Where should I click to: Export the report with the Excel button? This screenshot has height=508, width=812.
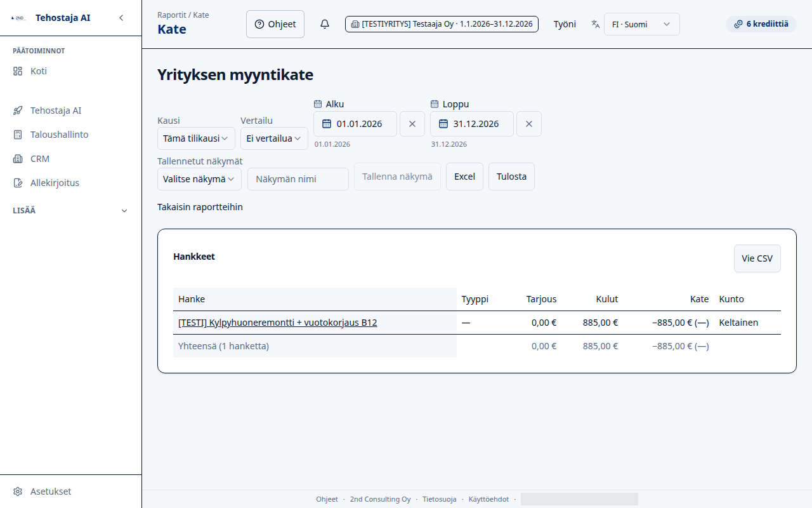[x=464, y=177]
